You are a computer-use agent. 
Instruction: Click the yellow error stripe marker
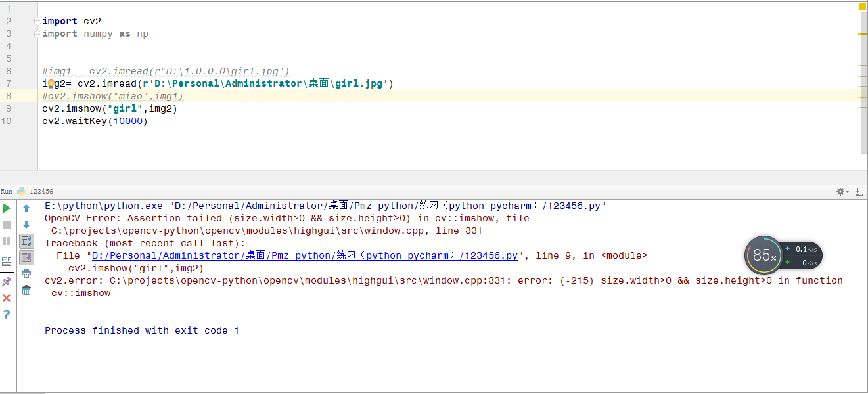coord(863,7)
